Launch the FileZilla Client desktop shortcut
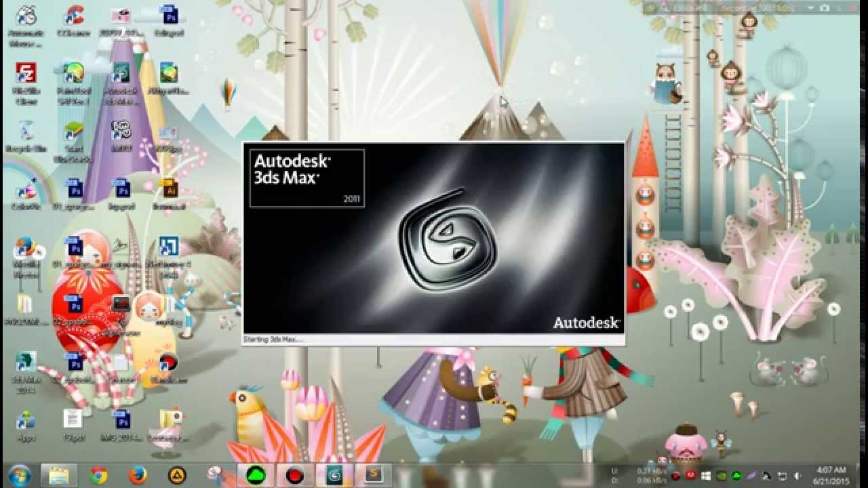The image size is (868, 488). pos(26,84)
